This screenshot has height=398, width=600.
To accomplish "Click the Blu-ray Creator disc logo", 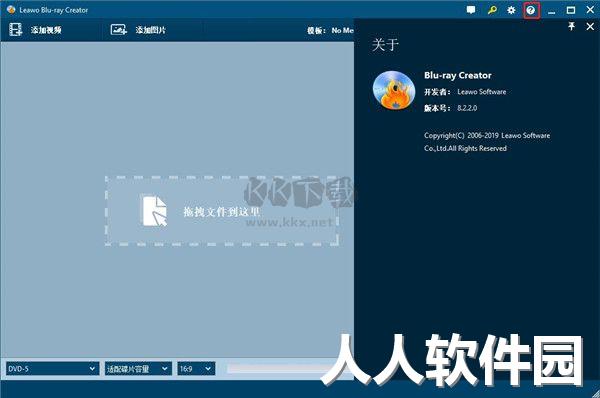I will tap(394, 90).
